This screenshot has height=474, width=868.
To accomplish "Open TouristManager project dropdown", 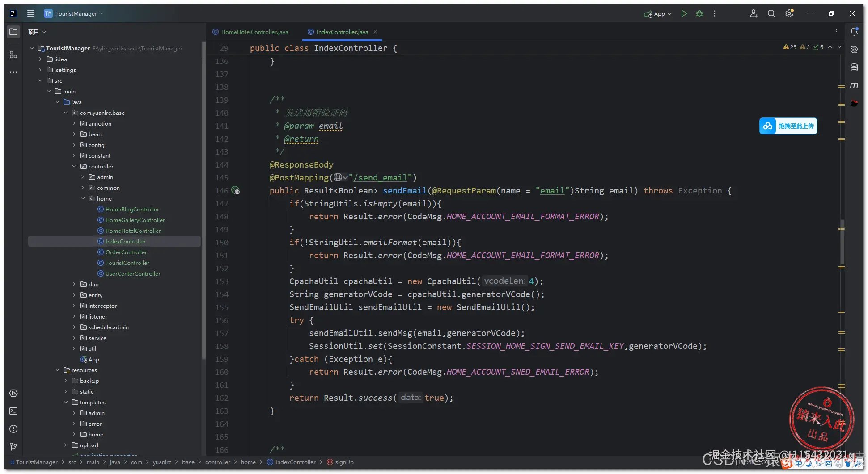I will click(74, 13).
